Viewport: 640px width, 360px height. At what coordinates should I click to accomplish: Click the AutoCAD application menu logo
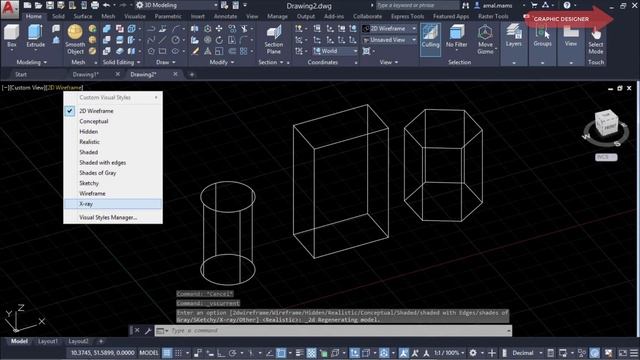9,8
